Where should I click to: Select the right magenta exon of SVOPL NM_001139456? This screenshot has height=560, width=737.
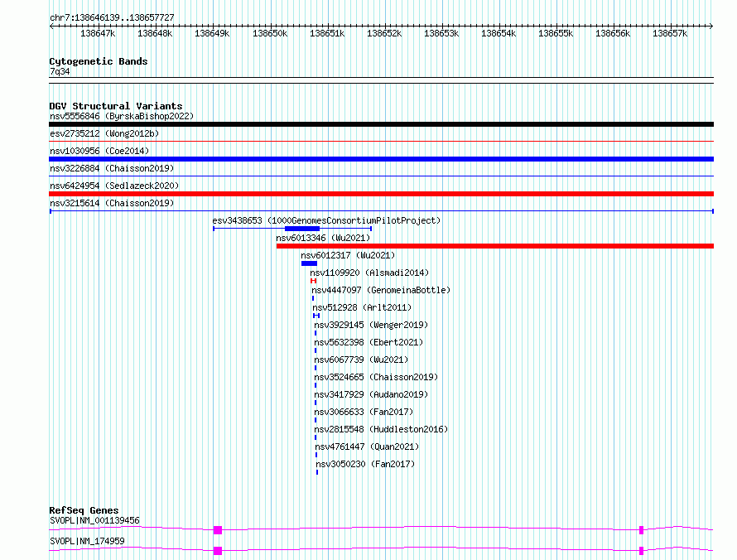pyautogui.click(x=642, y=530)
